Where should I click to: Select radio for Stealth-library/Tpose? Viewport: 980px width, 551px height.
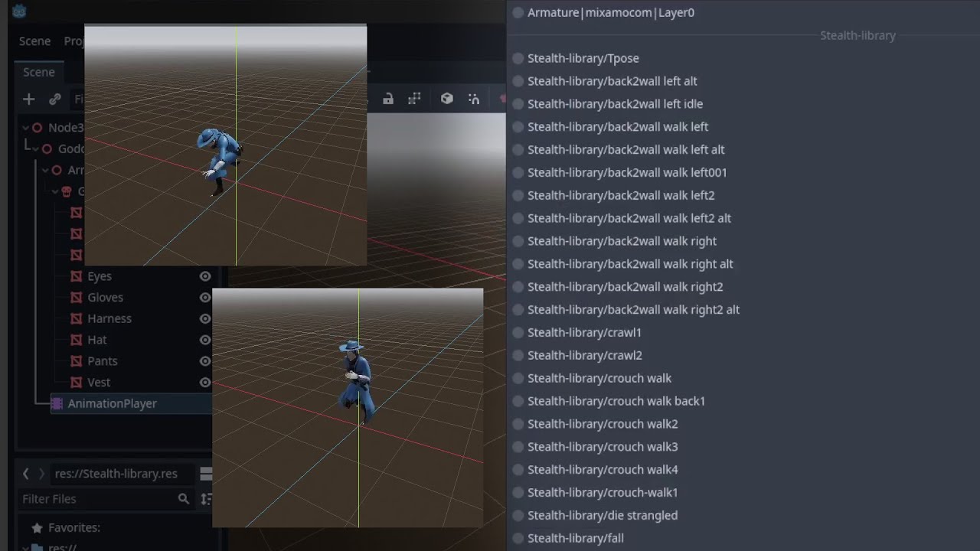518,58
